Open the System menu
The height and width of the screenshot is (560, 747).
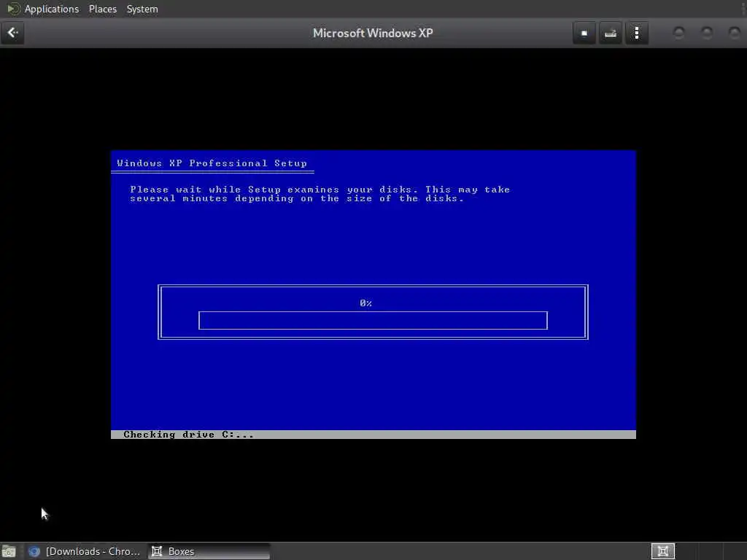(x=142, y=9)
